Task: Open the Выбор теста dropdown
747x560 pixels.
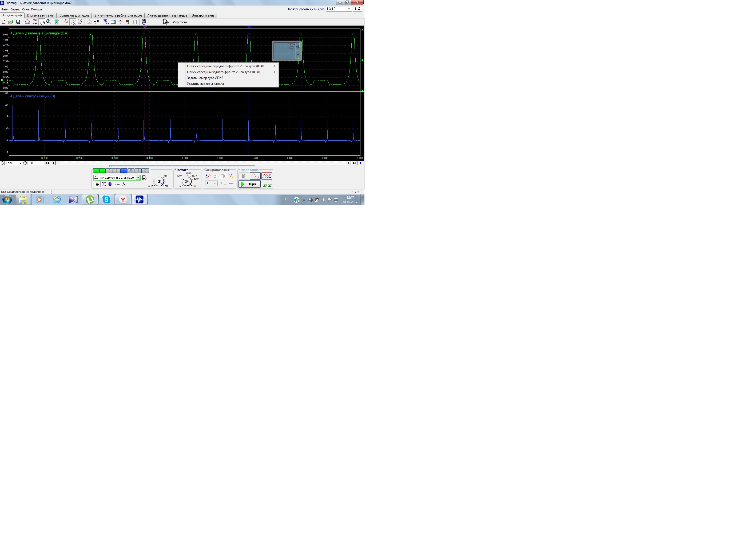Action: point(183,22)
